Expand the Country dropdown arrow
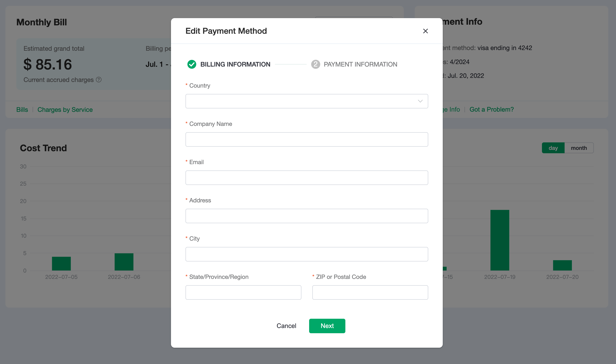 pyautogui.click(x=420, y=101)
